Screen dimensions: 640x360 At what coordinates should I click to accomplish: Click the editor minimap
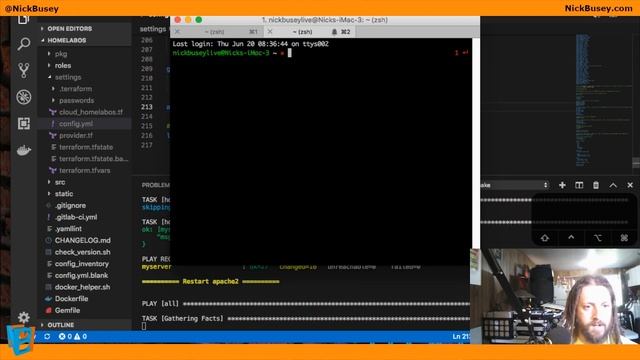[x=603, y=100]
